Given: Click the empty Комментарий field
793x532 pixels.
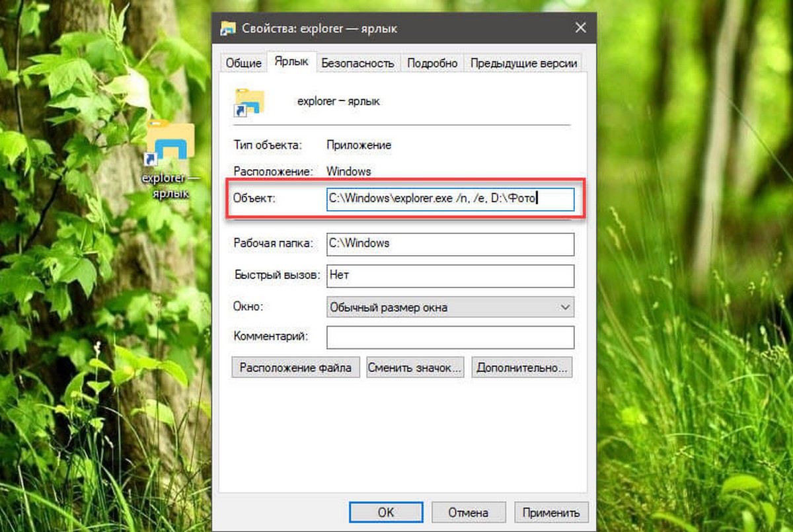Looking at the screenshot, I should (449, 337).
